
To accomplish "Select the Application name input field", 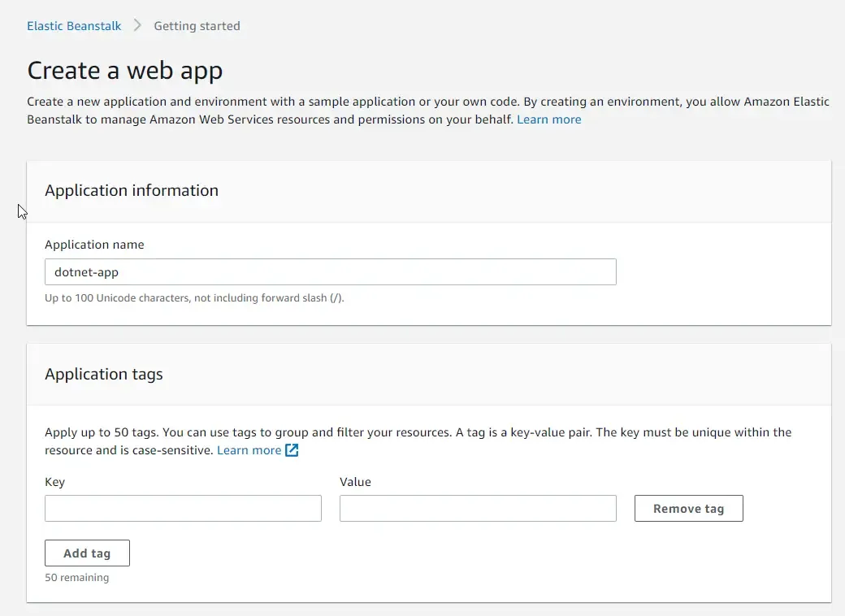I will (330, 271).
